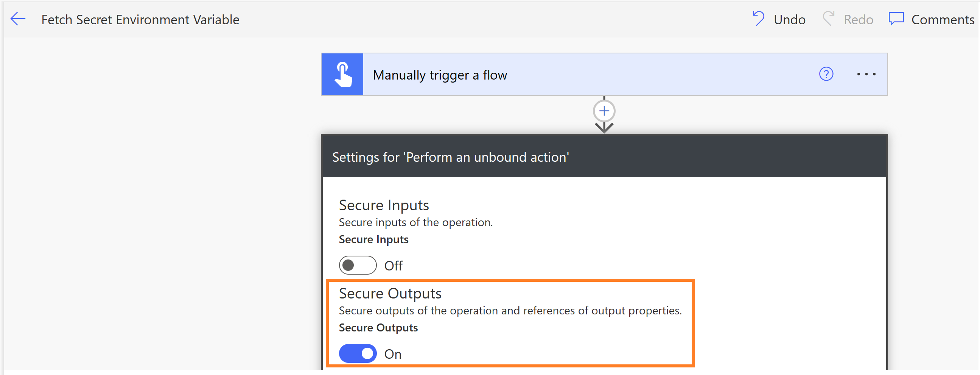Click the Redo arrow icon
The width and height of the screenshot is (980, 375).
pyautogui.click(x=829, y=18)
